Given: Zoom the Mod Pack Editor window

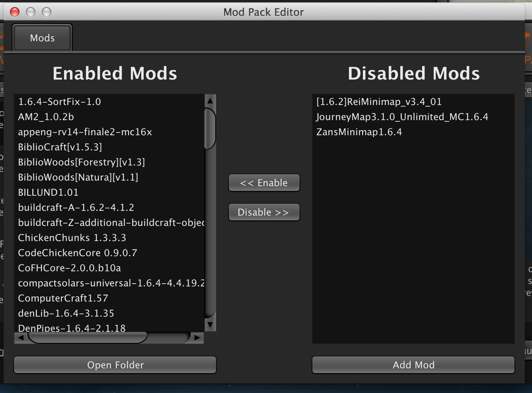Looking at the screenshot, I should point(47,12).
